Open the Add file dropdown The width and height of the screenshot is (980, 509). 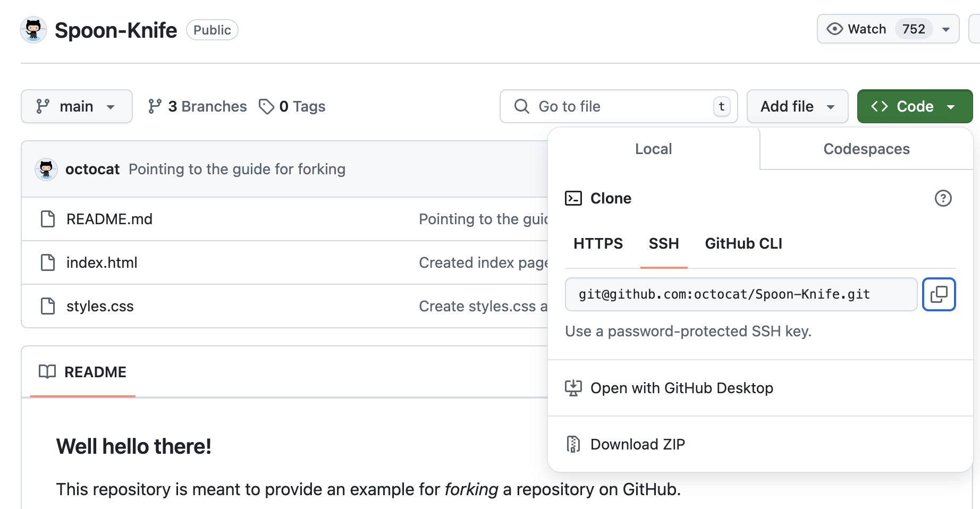click(797, 106)
